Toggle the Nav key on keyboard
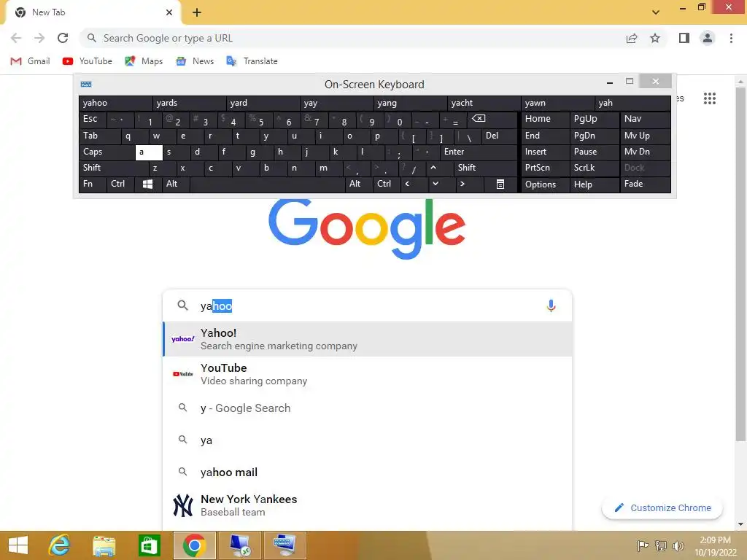The image size is (747, 560). (645, 119)
